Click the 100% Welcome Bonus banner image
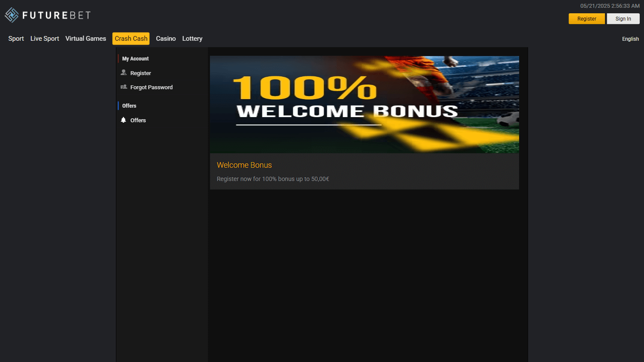Screen dimensions: 644x362 point(364,104)
